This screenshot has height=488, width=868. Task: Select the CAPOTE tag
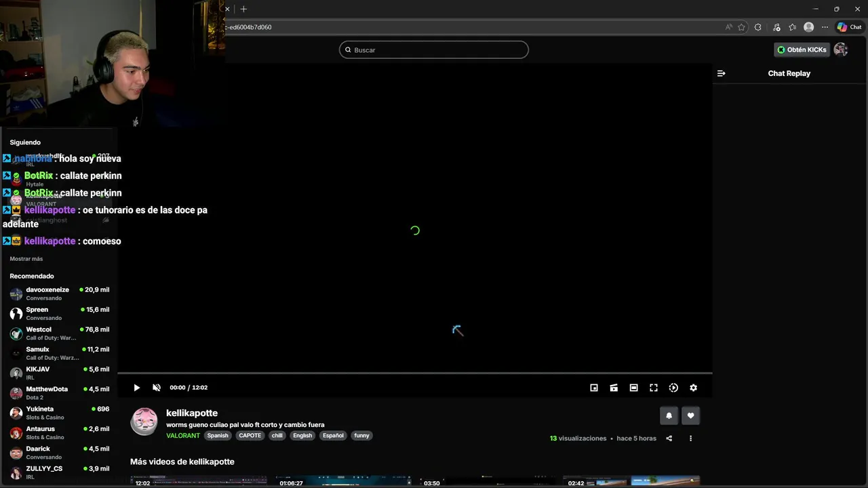(x=250, y=436)
